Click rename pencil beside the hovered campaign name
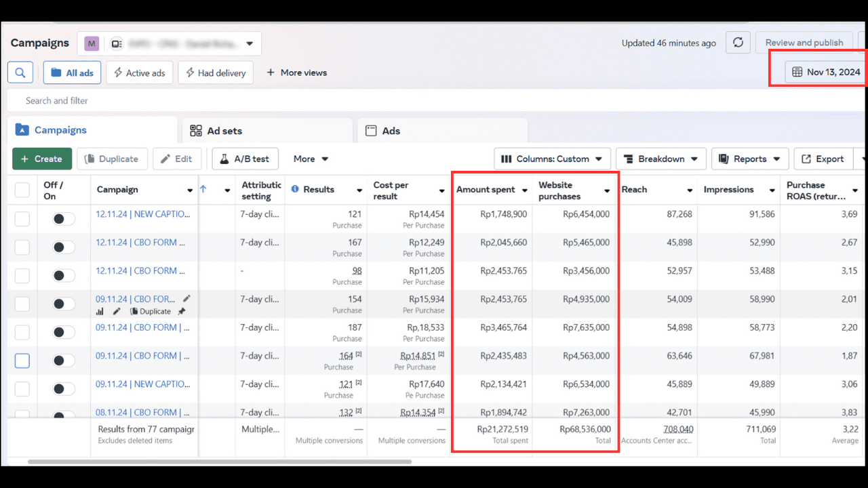Screen dimensions: 868x488 point(186,299)
